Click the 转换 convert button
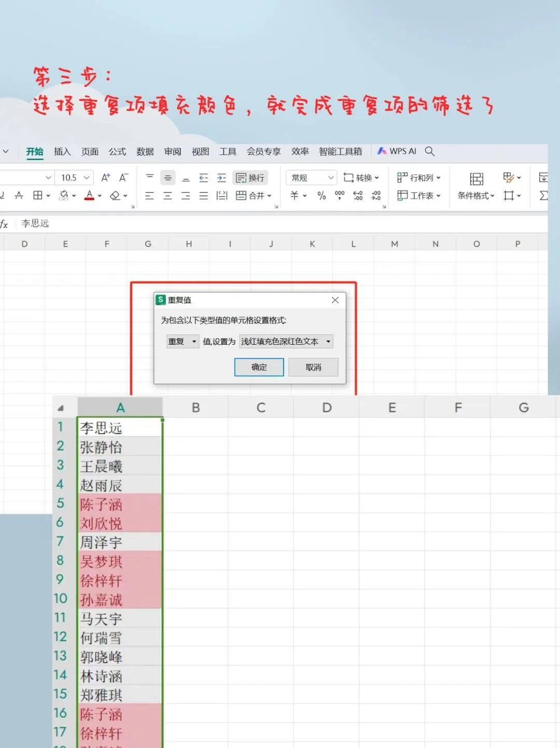The width and height of the screenshot is (560, 748). (361, 178)
